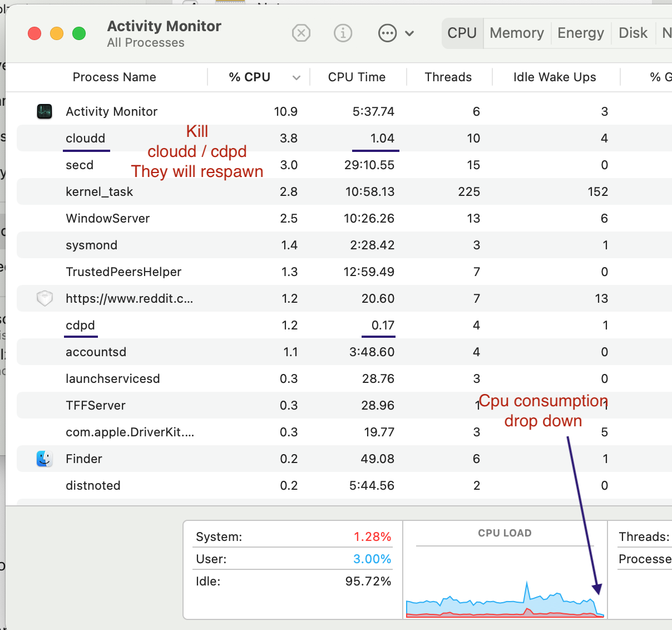
Task: Click the stop process X icon
Action: (301, 33)
